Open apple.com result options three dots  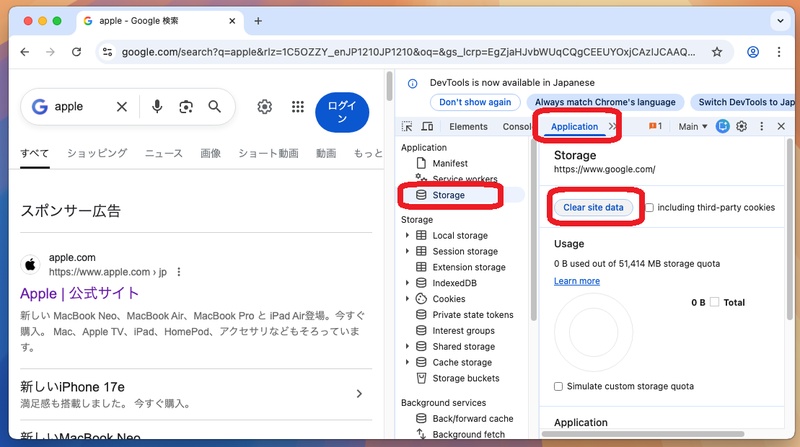tap(179, 272)
